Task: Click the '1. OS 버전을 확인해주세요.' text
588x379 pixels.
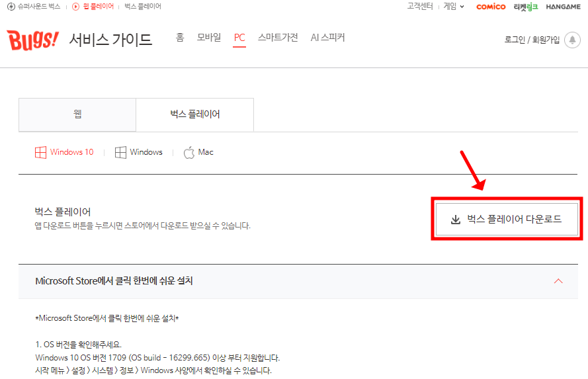Action: pos(78,345)
